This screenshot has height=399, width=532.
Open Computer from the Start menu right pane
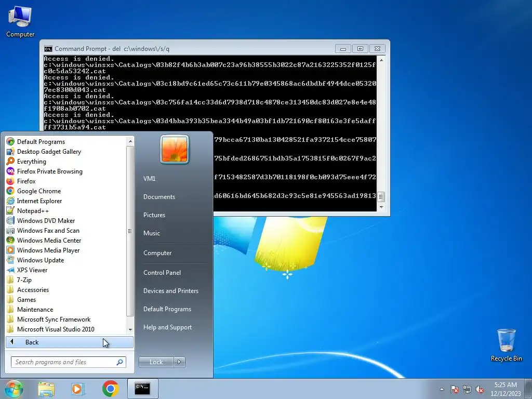157,253
